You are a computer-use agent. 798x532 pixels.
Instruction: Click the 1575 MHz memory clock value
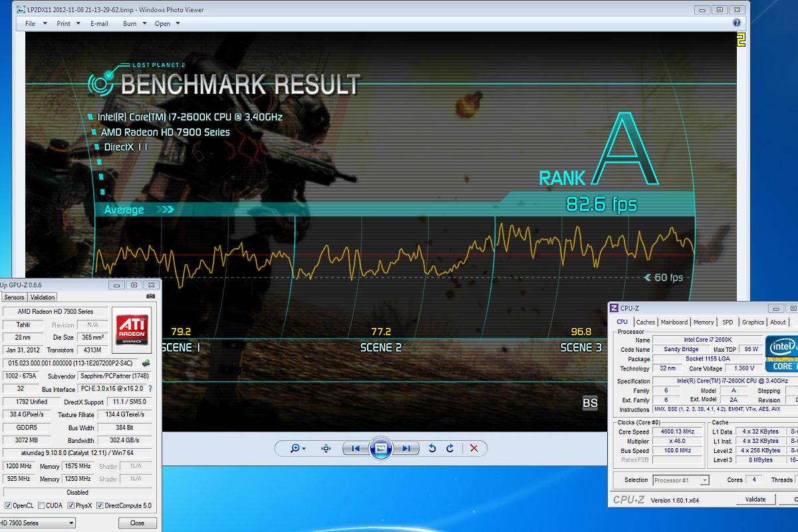point(78,466)
